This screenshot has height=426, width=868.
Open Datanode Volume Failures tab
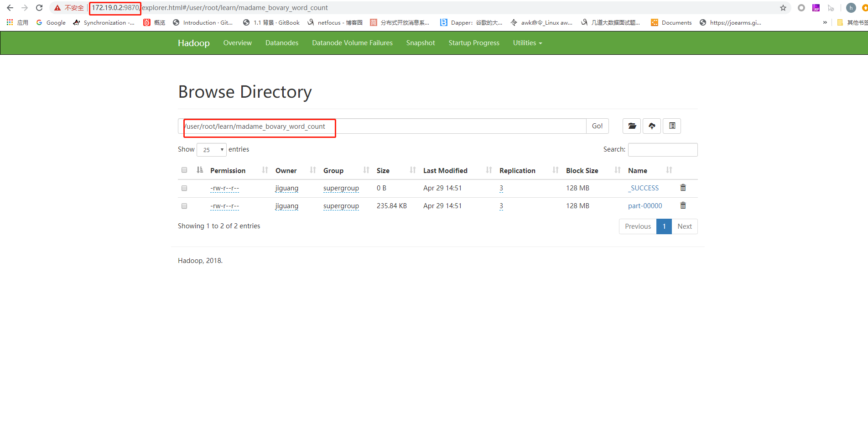click(352, 43)
